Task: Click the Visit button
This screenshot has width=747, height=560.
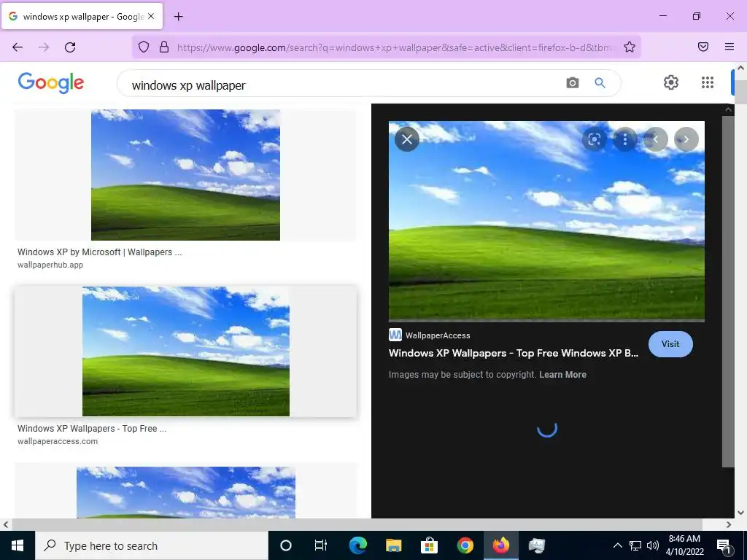Action: (670, 344)
